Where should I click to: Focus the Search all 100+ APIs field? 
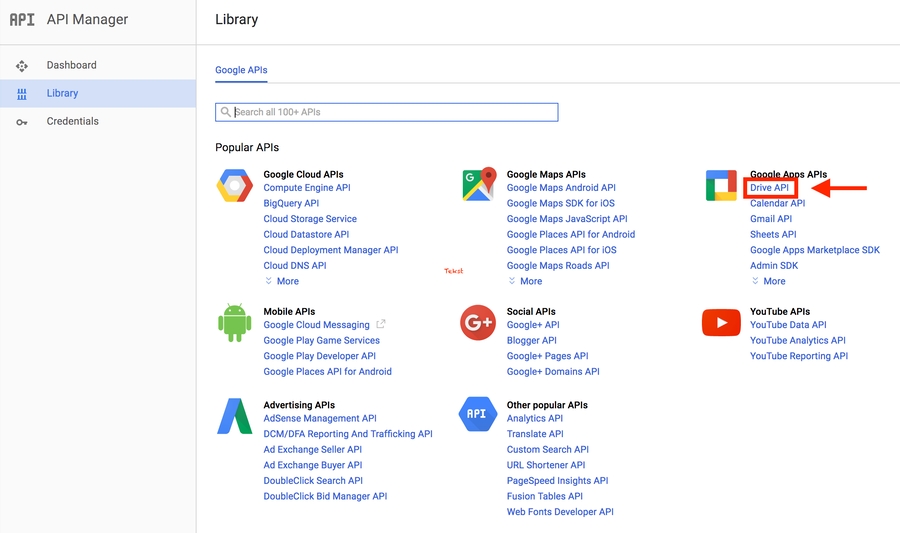coord(386,112)
